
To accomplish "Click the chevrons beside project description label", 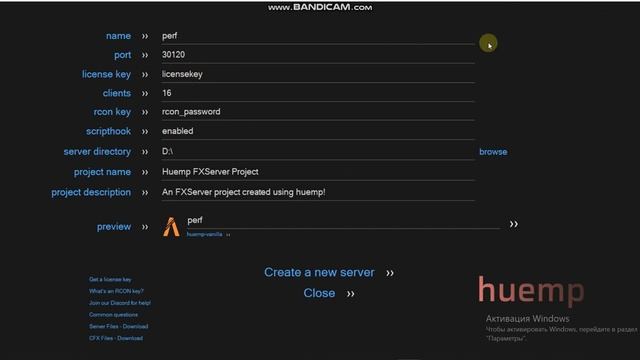I will pyautogui.click(x=145, y=193).
